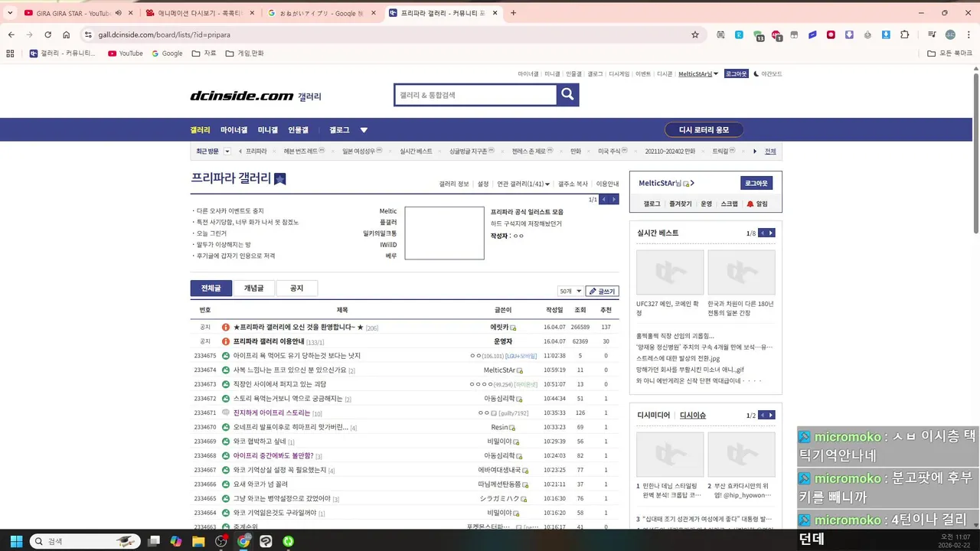Image resolution: width=980 pixels, height=551 pixels.
Task: Open post 직장인 사이에서 퍼지고 있는 괴담
Action: [279, 384]
